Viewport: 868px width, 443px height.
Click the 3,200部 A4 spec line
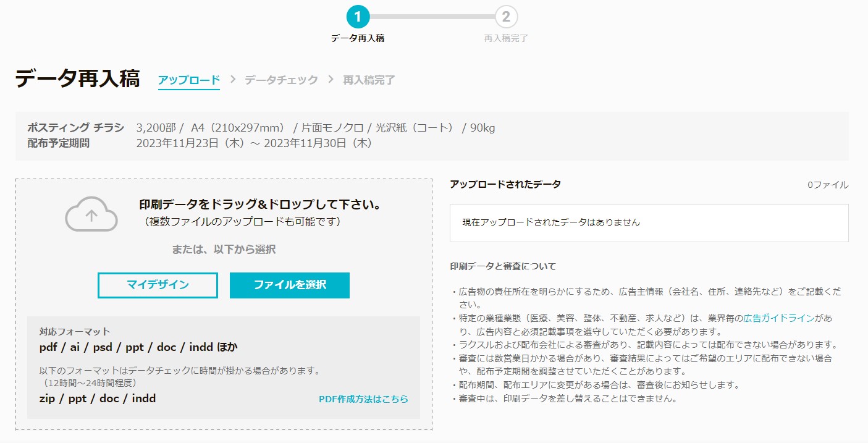316,128
